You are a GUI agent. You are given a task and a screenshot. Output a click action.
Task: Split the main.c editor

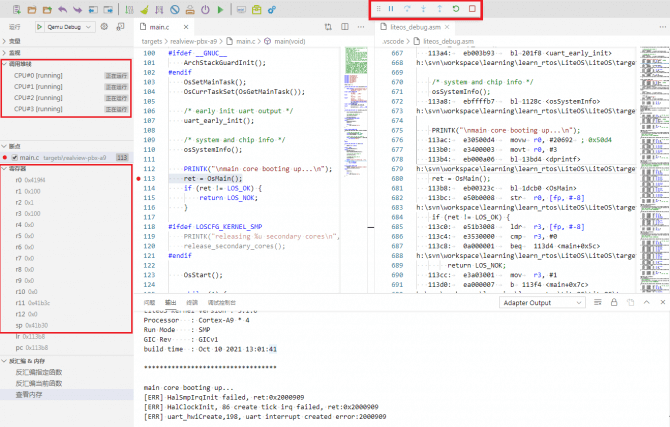345,27
